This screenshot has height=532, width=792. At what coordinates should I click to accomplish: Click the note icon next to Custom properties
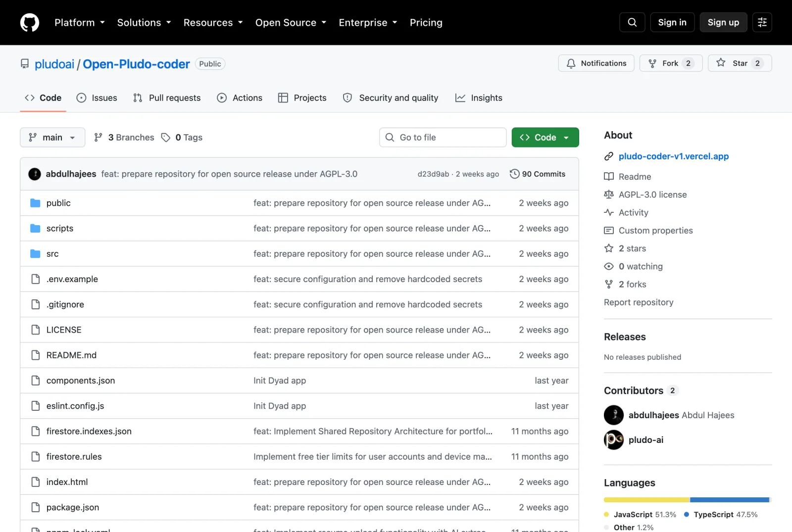coord(609,231)
